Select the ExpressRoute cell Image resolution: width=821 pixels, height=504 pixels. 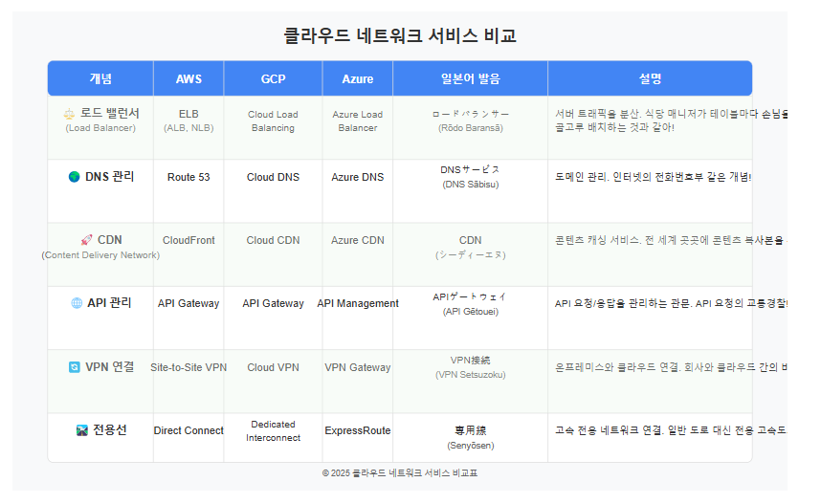pos(358,437)
